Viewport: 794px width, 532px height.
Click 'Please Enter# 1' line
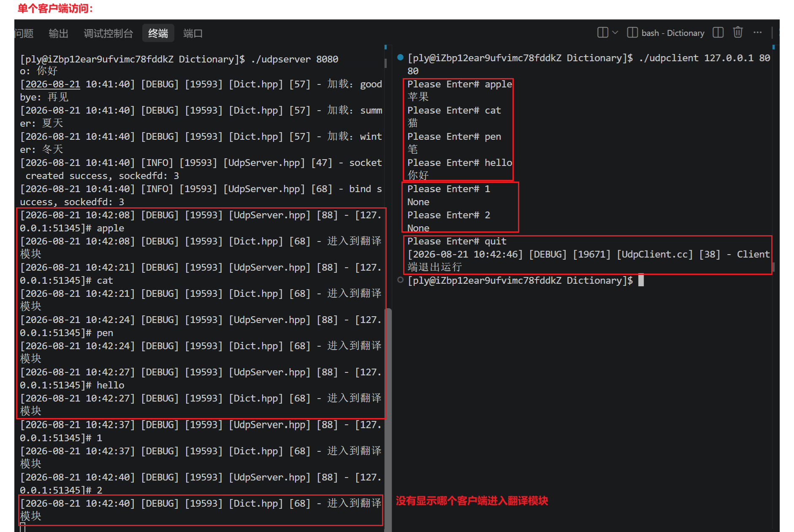pyautogui.click(x=449, y=189)
